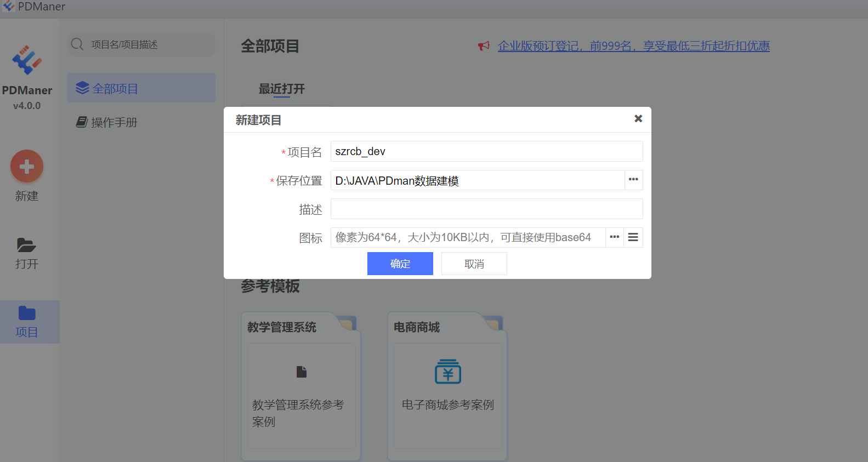This screenshot has height=462, width=868.
Task: Click the 图标 base64 input field
Action: 468,237
